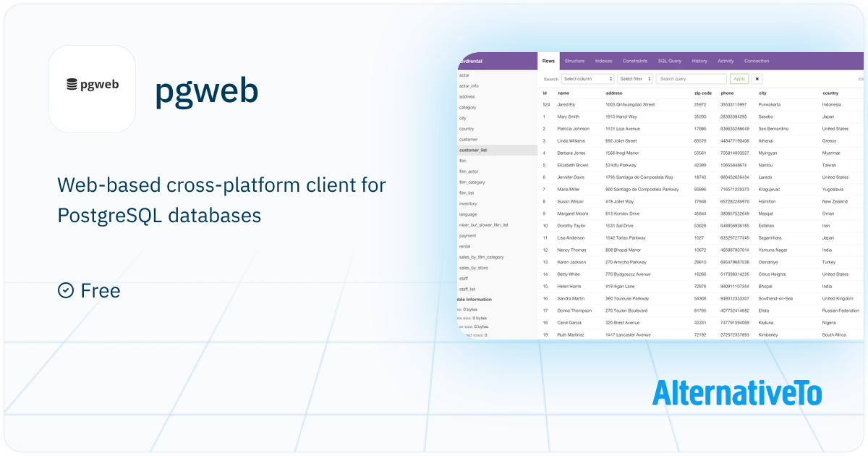This screenshot has height=456, width=868.
Task: Apply the search filter
Action: pos(739,79)
